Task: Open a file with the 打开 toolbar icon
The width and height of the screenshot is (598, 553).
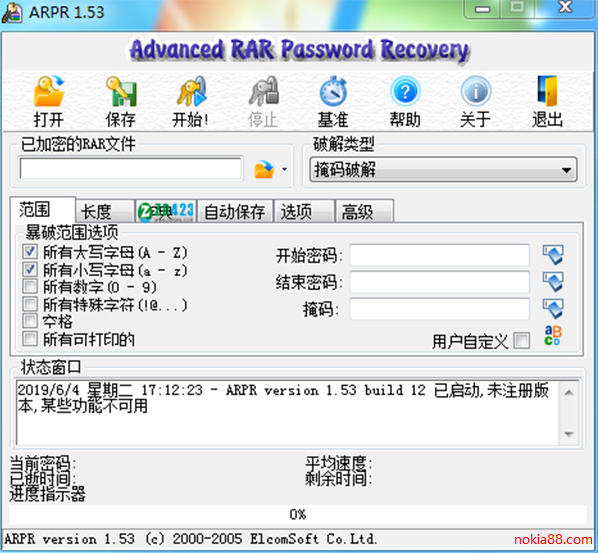Action: point(48,91)
